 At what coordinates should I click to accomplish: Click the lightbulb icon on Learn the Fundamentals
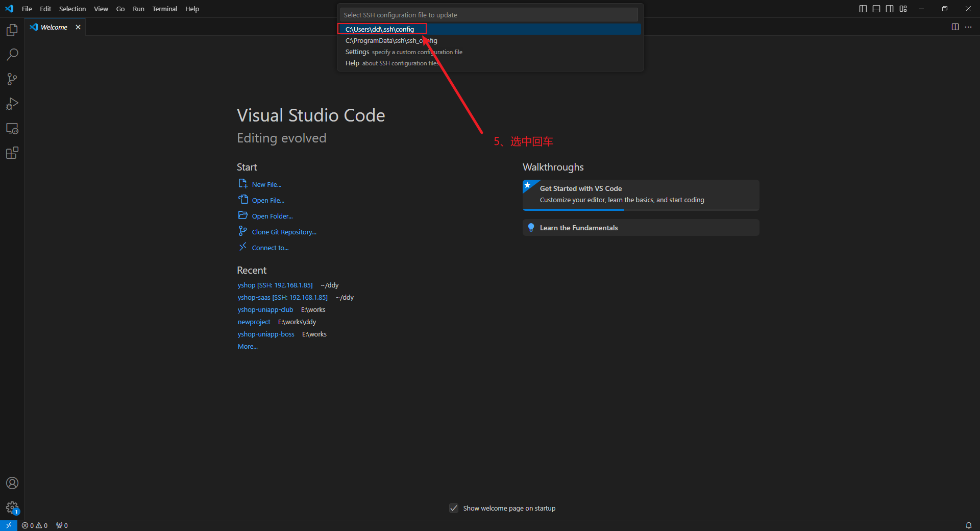coord(531,228)
